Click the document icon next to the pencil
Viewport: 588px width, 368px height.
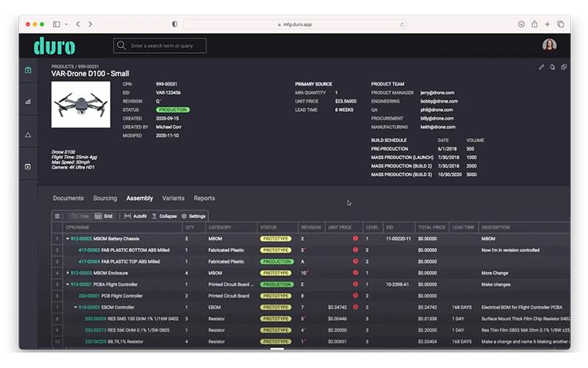click(x=553, y=67)
